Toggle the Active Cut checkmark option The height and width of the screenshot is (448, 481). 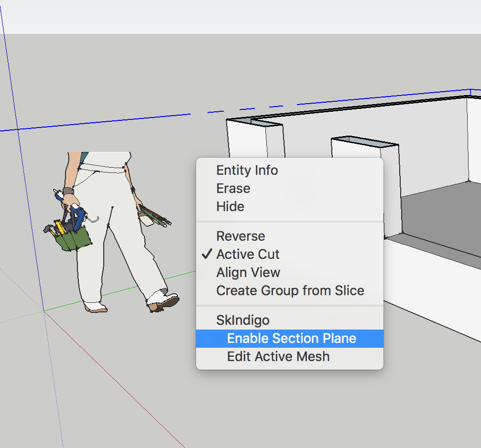(290, 255)
